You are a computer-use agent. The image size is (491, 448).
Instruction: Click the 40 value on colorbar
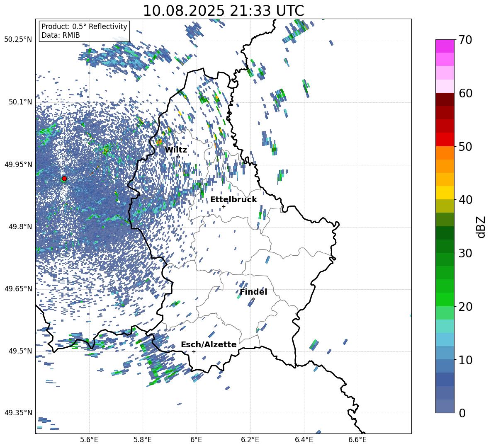coord(465,200)
